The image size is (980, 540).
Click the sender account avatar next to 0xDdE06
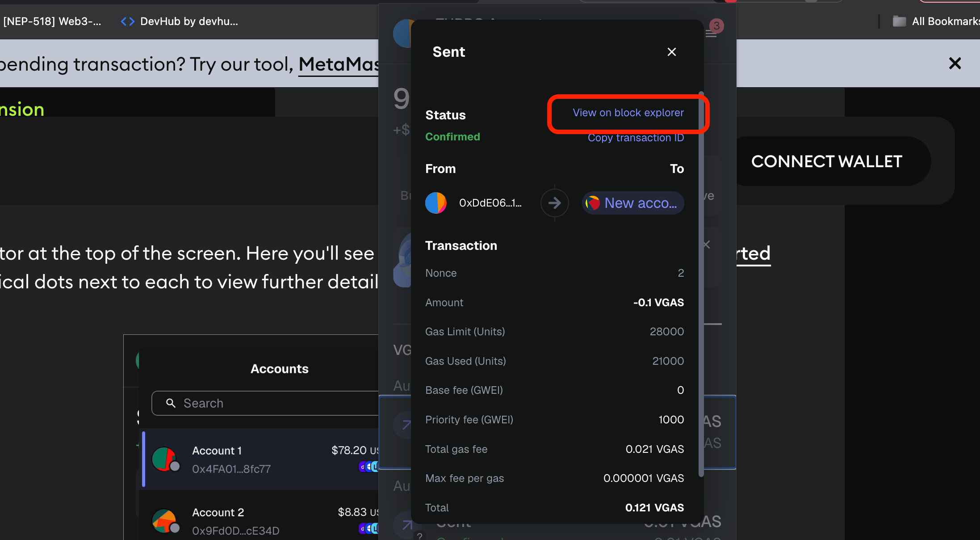point(436,203)
